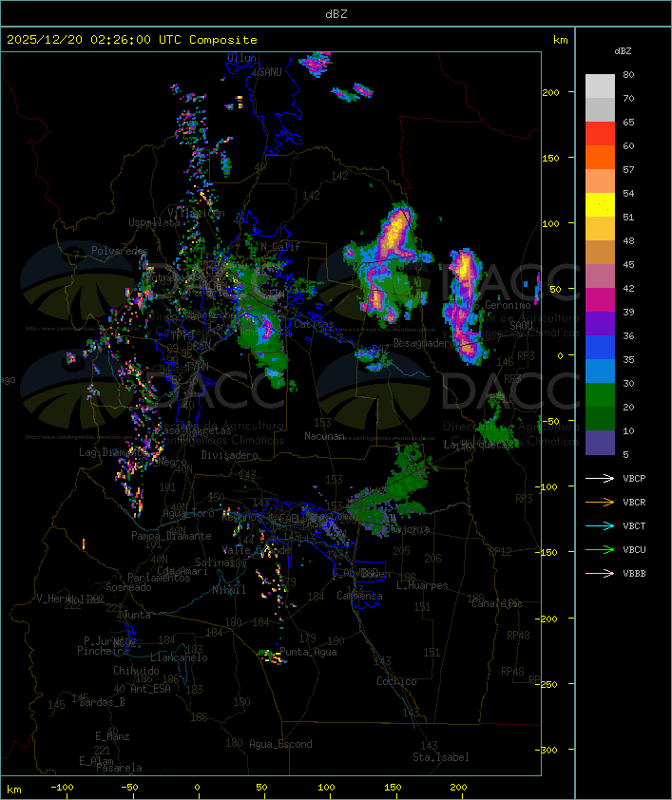The image size is (672, 800).
Task: Pick the light orange 54-57 dBZ swatch
Action: pyautogui.click(x=600, y=181)
